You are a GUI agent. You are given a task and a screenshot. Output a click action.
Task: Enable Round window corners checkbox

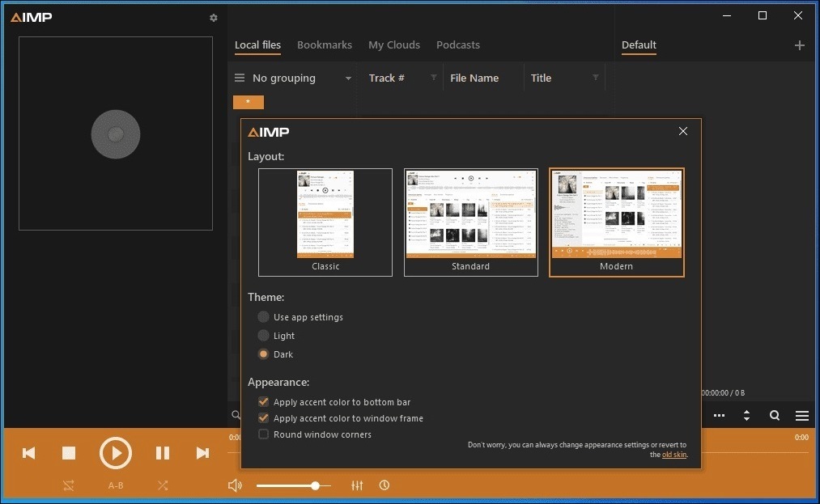point(263,434)
